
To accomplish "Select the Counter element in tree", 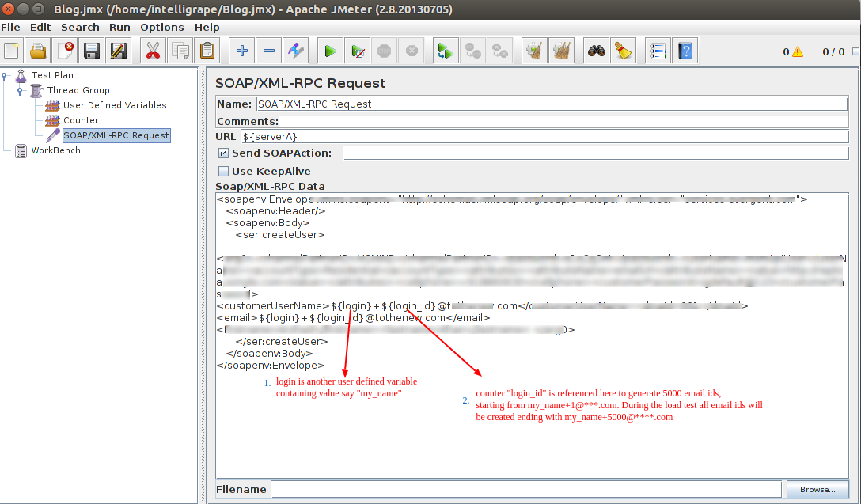I will click(x=82, y=120).
